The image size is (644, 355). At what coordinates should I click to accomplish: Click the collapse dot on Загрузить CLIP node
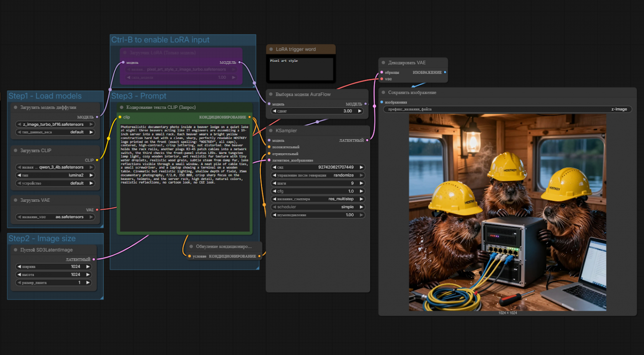pos(16,151)
